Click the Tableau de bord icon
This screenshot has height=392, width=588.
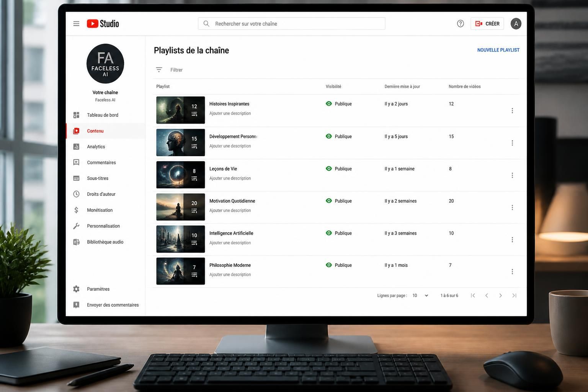76,115
